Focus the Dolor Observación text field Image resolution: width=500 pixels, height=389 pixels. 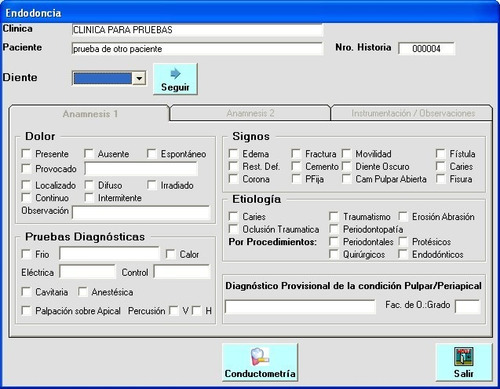click(141, 212)
